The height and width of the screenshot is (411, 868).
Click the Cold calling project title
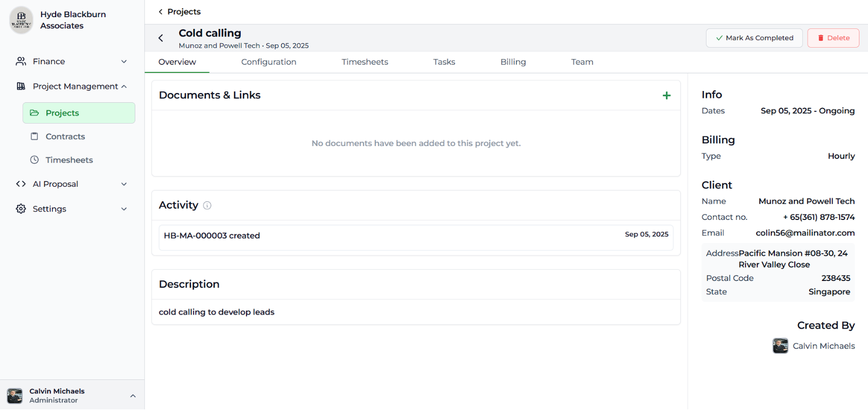[x=210, y=33]
